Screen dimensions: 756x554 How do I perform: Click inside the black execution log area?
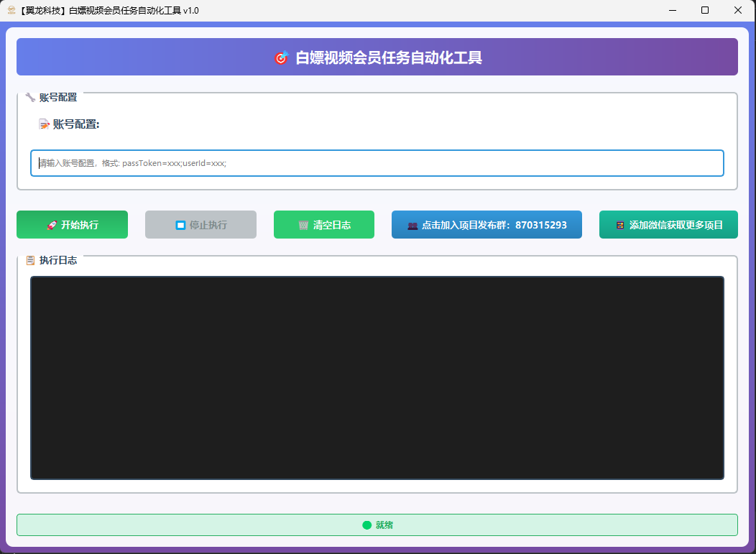tap(377, 377)
